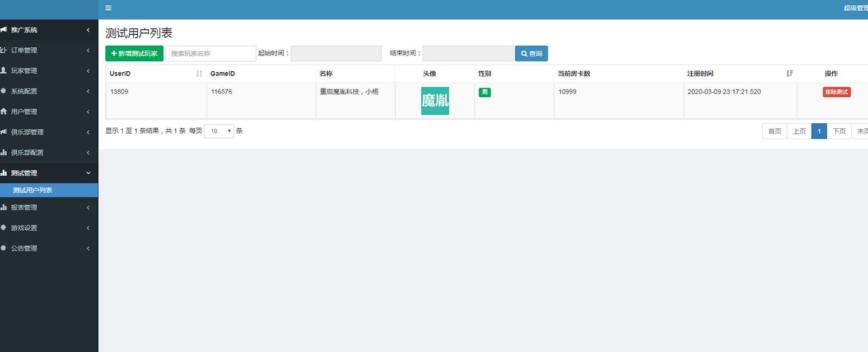Expand 玩家管理 menu chevron

click(88, 71)
